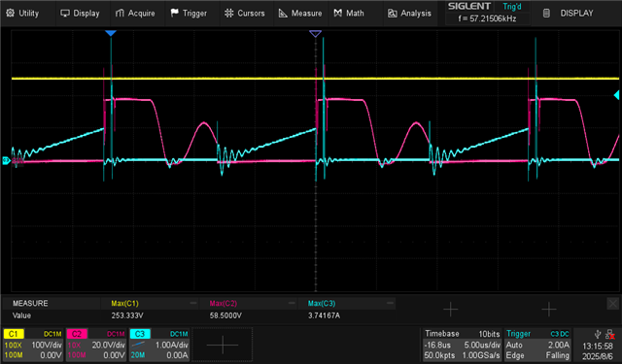The width and height of the screenshot is (622, 364).
Task: Open the Trigger settings box
Action: click(537, 345)
